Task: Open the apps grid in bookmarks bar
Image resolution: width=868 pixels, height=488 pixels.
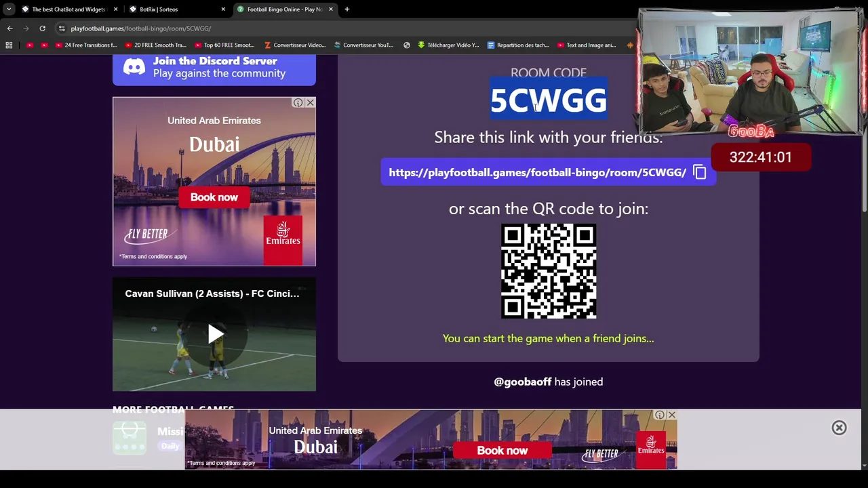Action: tap(9, 45)
